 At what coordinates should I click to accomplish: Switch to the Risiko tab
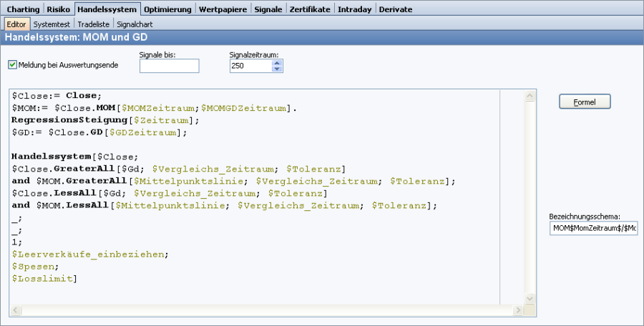tap(58, 9)
